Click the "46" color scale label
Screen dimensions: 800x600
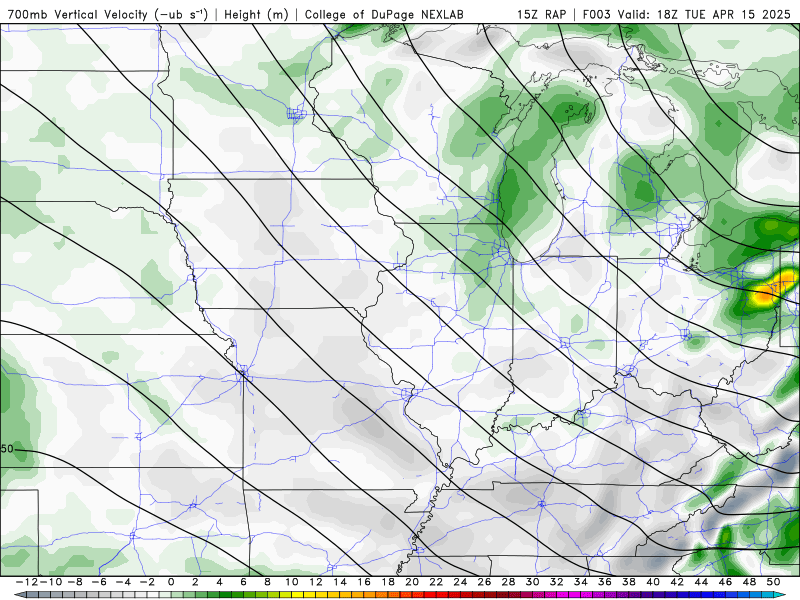[x=725, y=582]
